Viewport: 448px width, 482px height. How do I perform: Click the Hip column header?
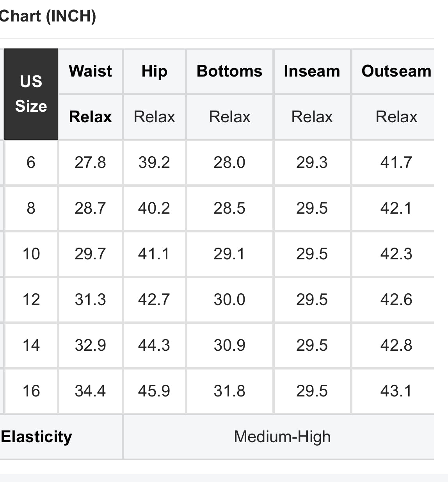(x=154, y=71)
